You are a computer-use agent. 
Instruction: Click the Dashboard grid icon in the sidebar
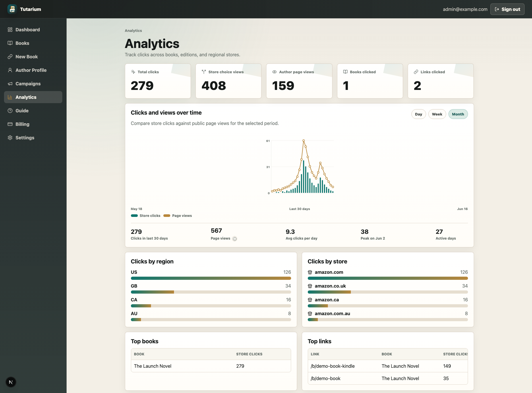[10, 30]
